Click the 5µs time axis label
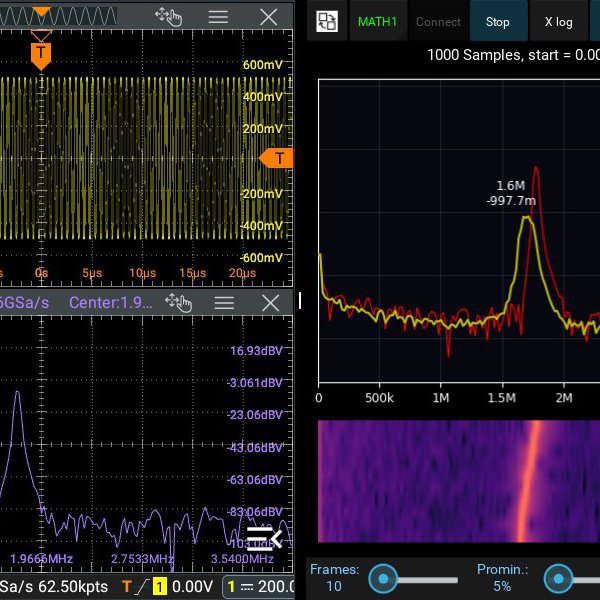The width and height of the screenshot is (600, 600). [92, 272]
